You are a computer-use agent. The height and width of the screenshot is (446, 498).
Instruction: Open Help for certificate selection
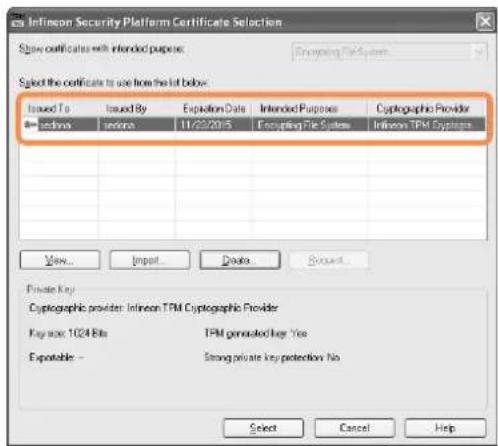pyautogui.click(x=445, y=428)
